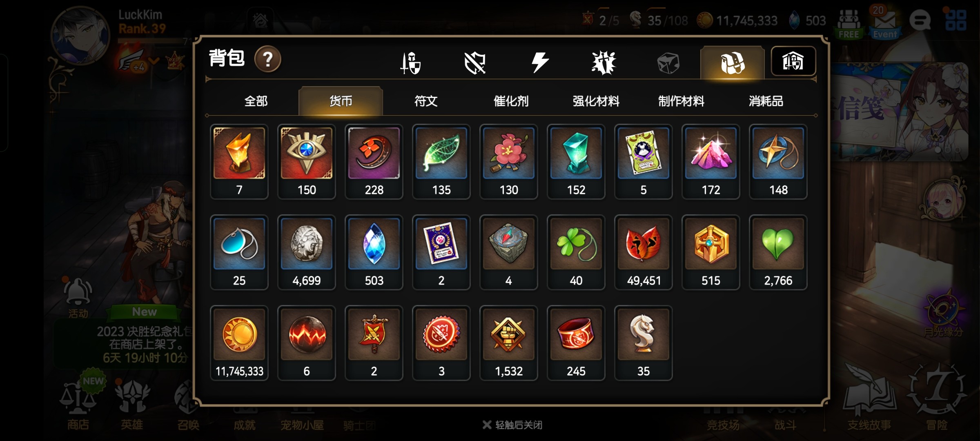
Task: Open the 强化材料 tab
Action: click(x=596, y=101)
